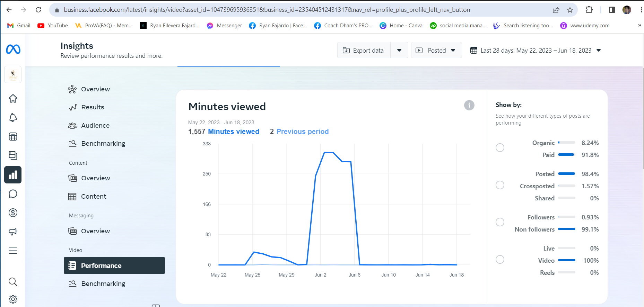Open the Settings gear in sidebar
This screenshot has width=644, height=307.
point(13,299)
